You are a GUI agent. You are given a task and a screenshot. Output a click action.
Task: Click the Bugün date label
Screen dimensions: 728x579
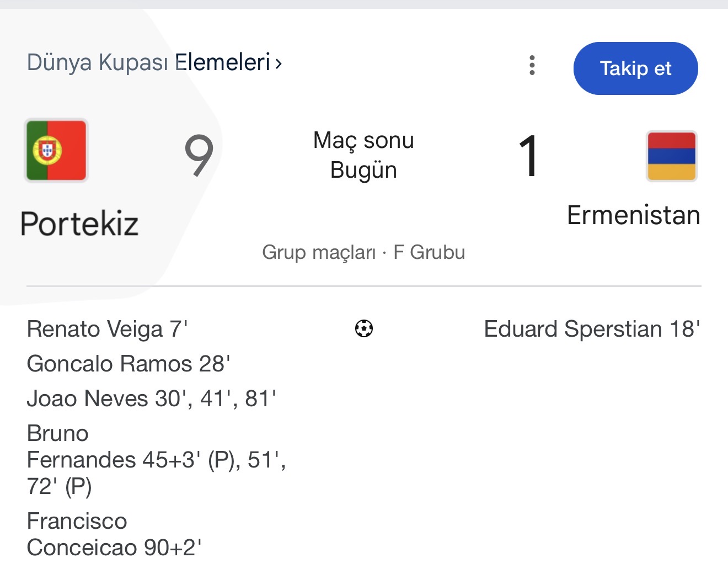pos(363,170)
